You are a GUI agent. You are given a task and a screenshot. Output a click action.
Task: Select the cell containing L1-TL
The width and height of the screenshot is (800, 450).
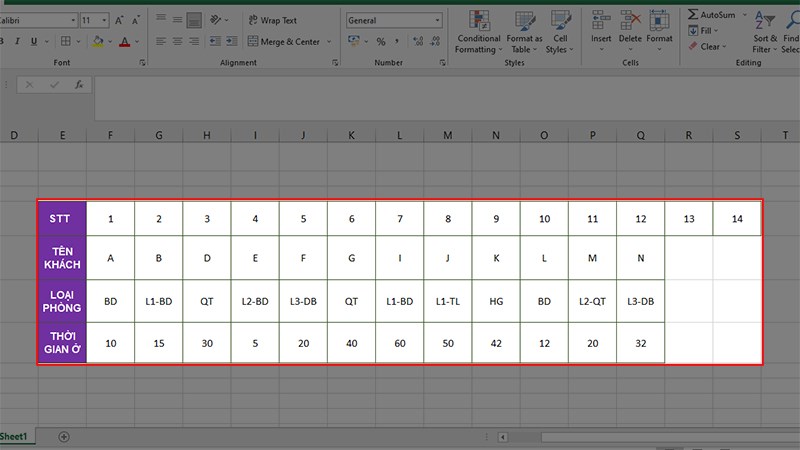click(447, 300)
